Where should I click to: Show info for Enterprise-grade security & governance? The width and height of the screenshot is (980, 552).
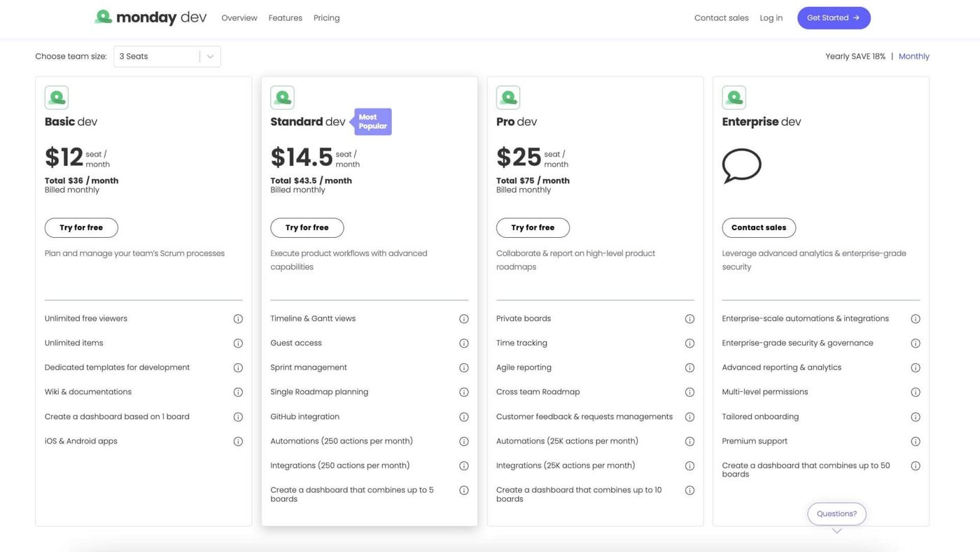(915, 344)
